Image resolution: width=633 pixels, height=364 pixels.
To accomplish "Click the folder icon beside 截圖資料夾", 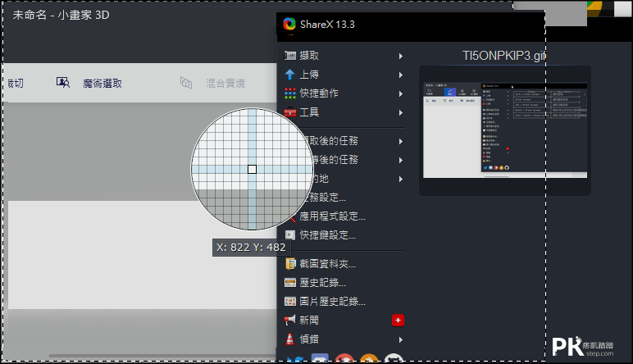I will [290, 264].
